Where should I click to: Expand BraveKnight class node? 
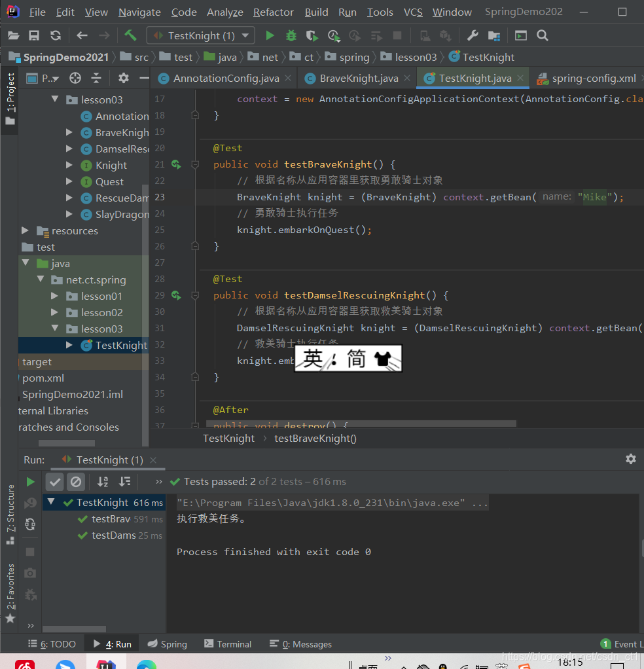tap(69, 133)
